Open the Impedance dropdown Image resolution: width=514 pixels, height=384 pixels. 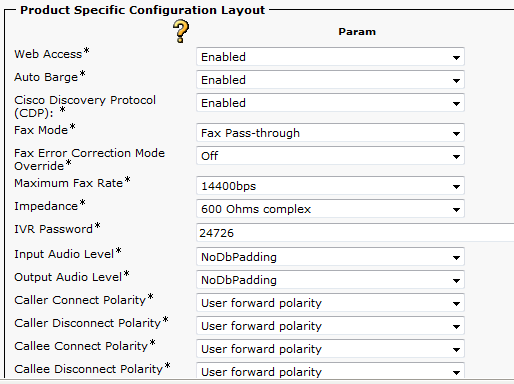coord(330,209)
